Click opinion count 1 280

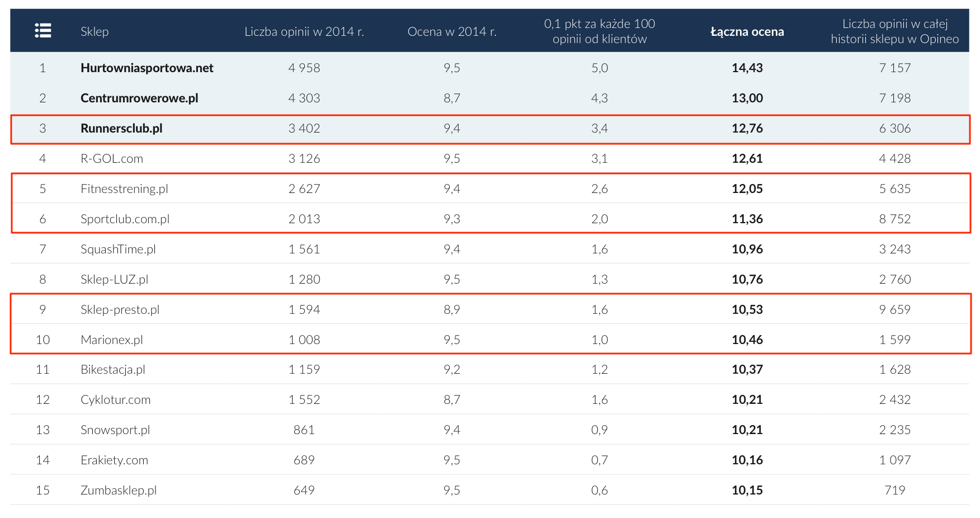(x=304, y=279)
